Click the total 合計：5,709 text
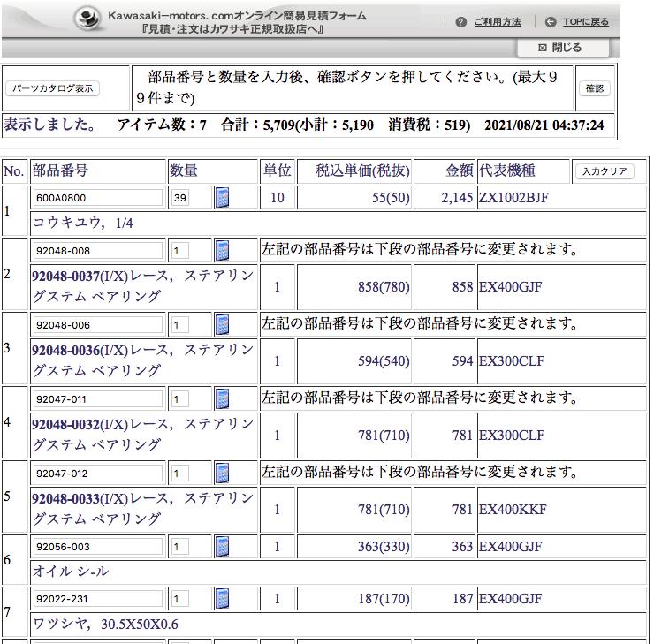The image size is (654, 644). click(x=258, y=125)
